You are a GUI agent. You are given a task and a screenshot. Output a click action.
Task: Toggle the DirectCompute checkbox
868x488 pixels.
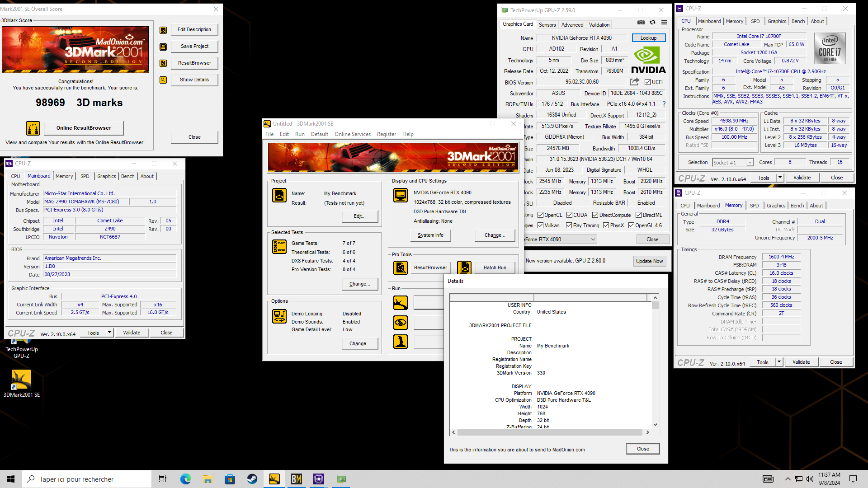click(595, 215)
